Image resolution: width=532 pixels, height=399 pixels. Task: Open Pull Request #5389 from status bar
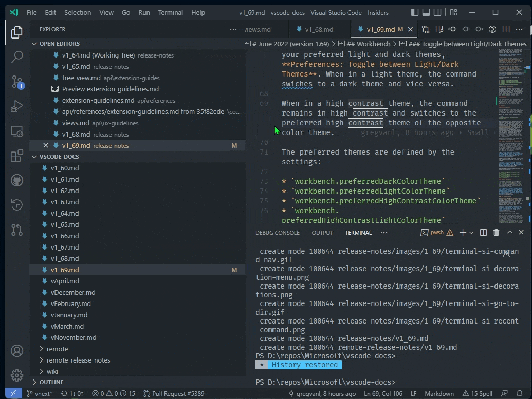pyautogui.click(x=174, y=393)
